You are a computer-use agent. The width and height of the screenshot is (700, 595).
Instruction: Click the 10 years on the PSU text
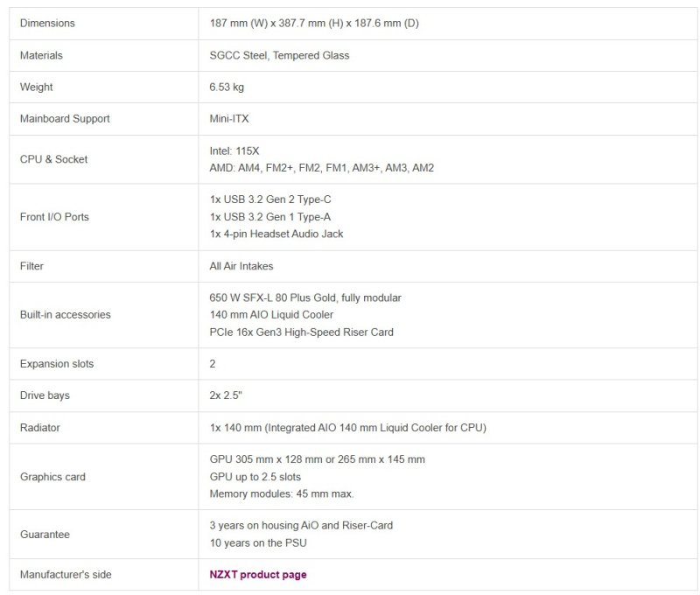[x=258, y=543]
